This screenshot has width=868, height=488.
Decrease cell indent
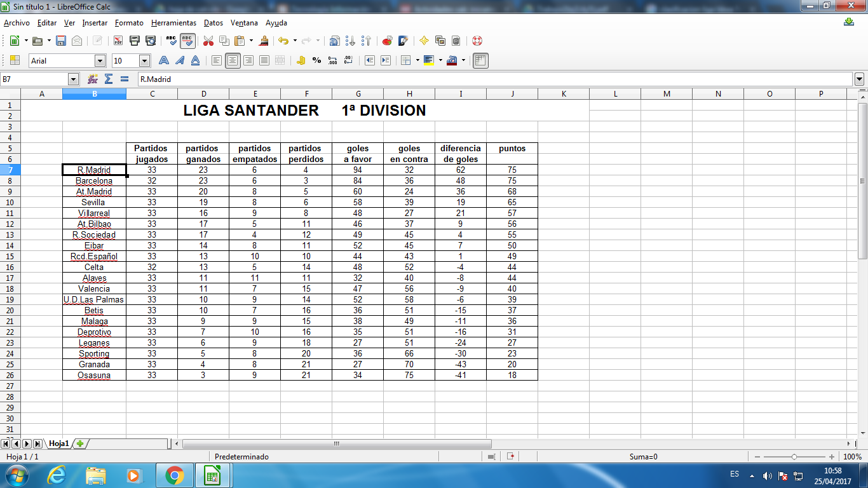(369, 60)
